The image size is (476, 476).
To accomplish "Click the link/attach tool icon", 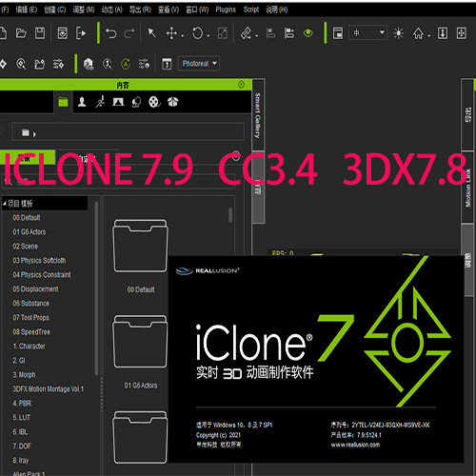I will point(246,33).
